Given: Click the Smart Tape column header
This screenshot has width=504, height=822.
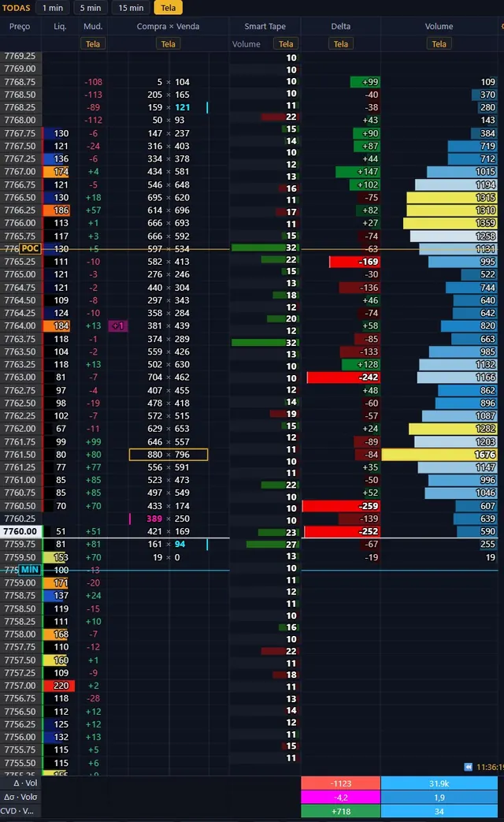Looking at the screenshot, I should (x=265, y=26).
